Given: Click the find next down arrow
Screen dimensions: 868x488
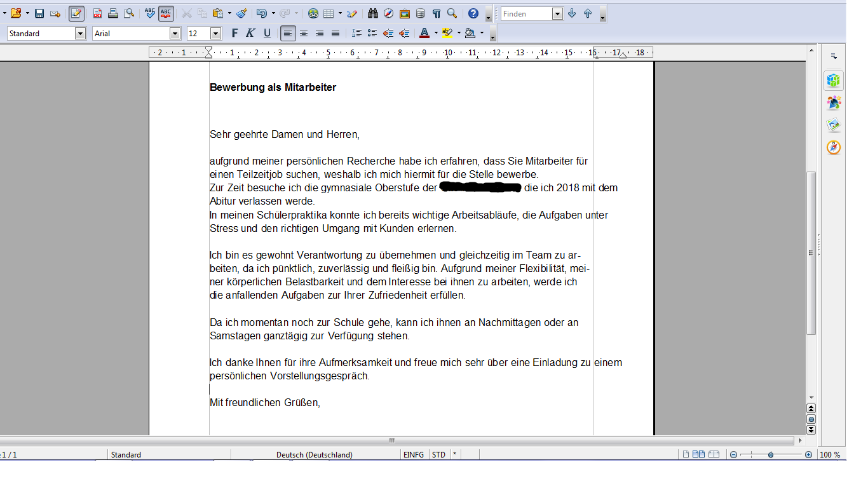Looking at the screenshot, I should tap(572, 13).
